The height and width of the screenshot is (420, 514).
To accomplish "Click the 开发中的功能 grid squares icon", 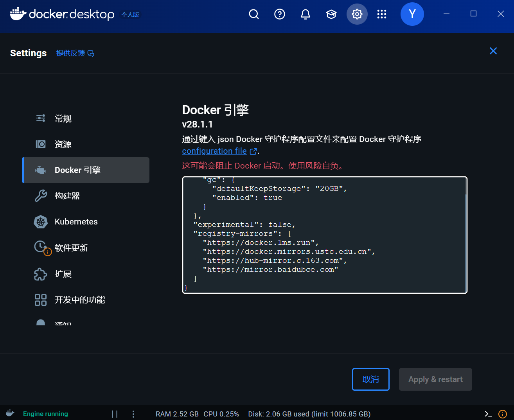I will [x=41, y=300].
